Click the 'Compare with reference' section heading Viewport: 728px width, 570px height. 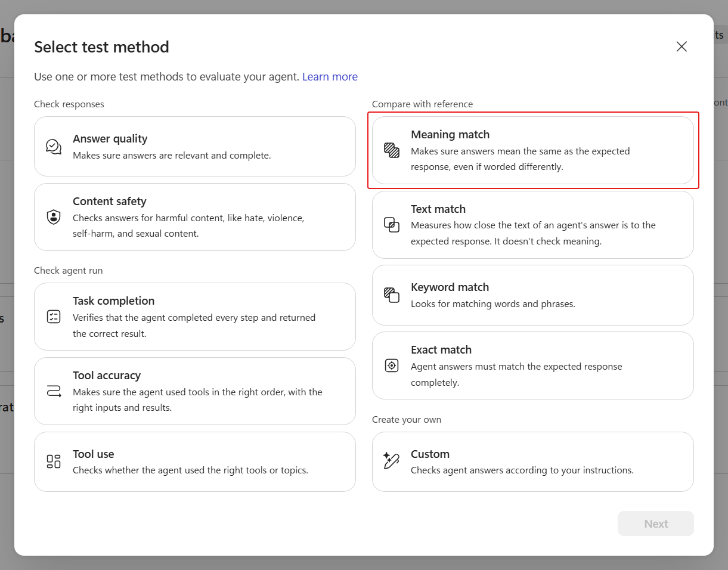pos(422,104)
